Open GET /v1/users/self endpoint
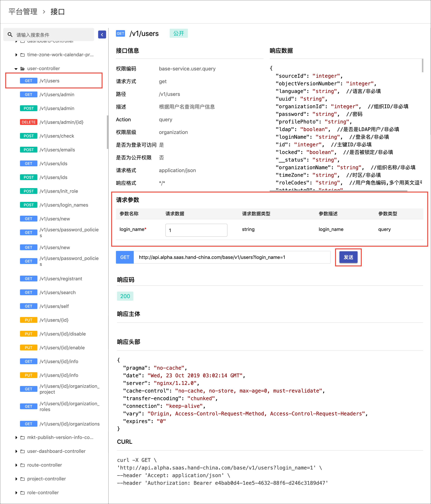Screen dimensions: 431x504 pos(54,306)
